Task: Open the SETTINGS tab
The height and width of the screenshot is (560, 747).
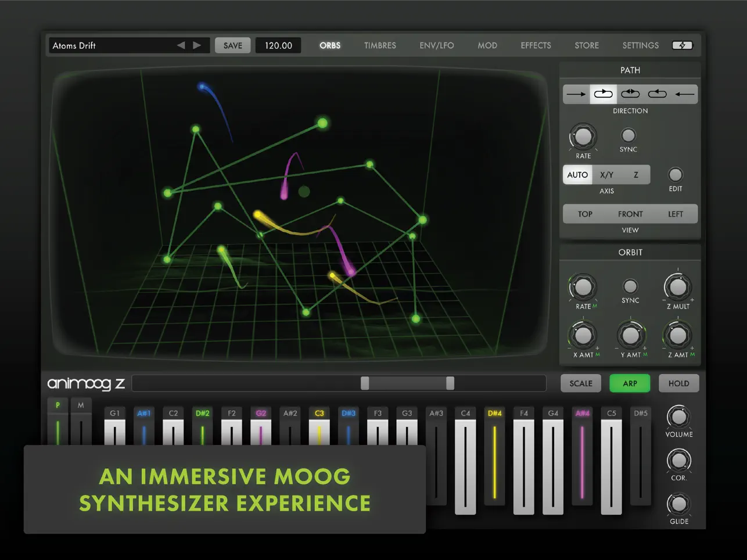Action: (640, 45)
